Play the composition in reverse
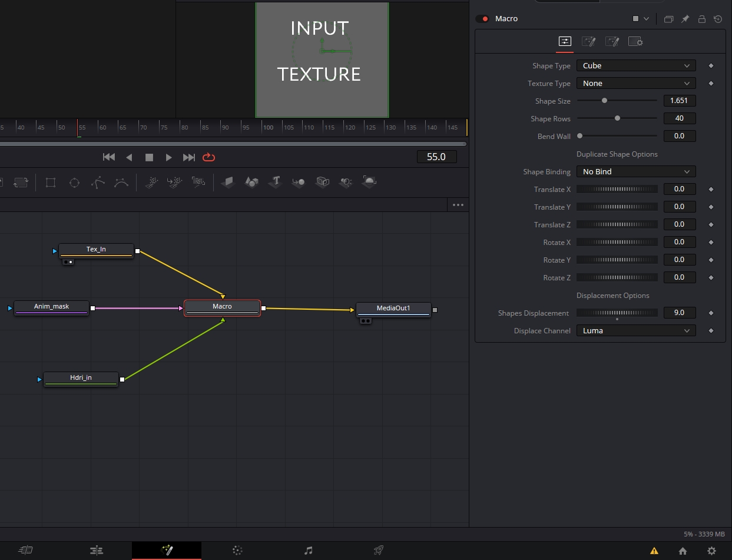The image size is (732, 560). pos(129,157)
